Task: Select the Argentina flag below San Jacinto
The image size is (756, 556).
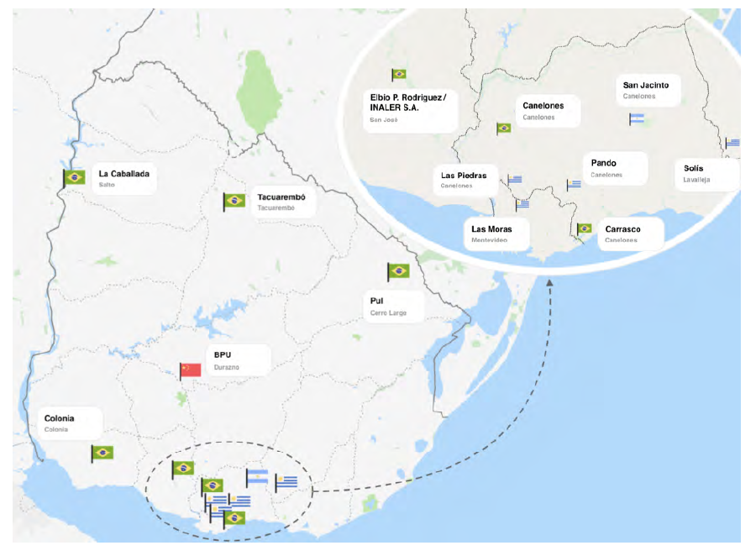Action: click(637, 118)
